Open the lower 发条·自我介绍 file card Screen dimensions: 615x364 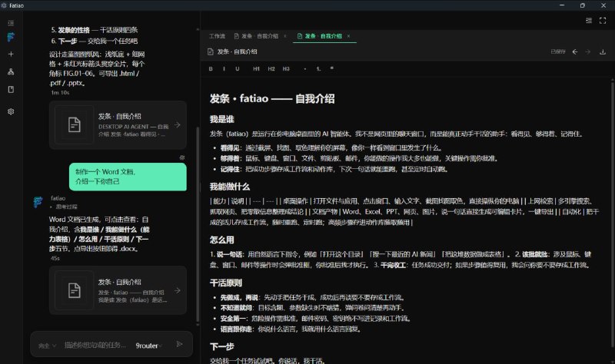(x=118, y=290)
